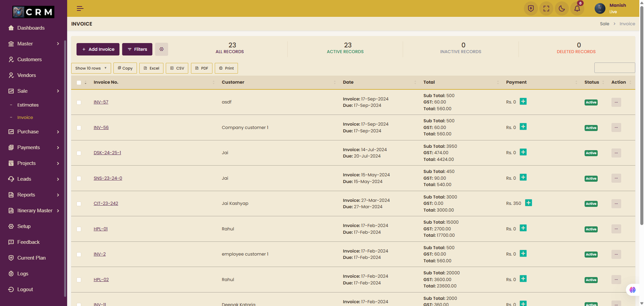This screenshot has width=644, height=306.
Task: Add payment for invoice SNS-23-24-0
Action: (x=523, y=178)
